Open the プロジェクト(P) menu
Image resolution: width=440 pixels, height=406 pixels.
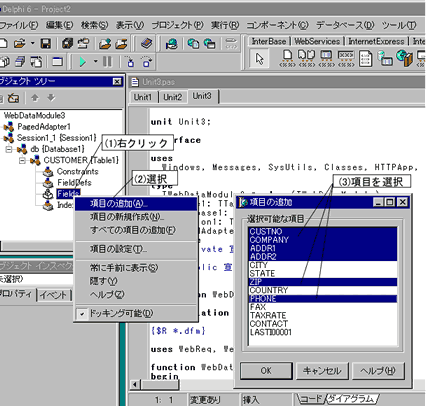177,25
